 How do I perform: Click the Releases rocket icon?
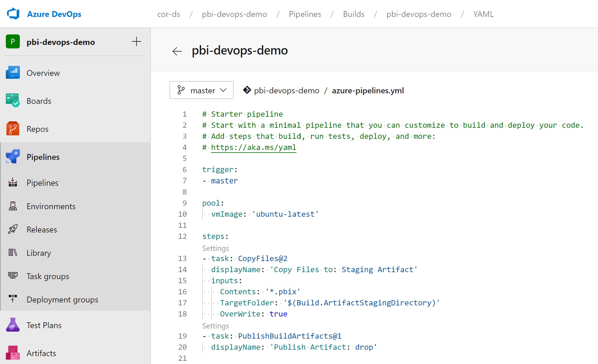pyautogui.click(x=13, y=230)
